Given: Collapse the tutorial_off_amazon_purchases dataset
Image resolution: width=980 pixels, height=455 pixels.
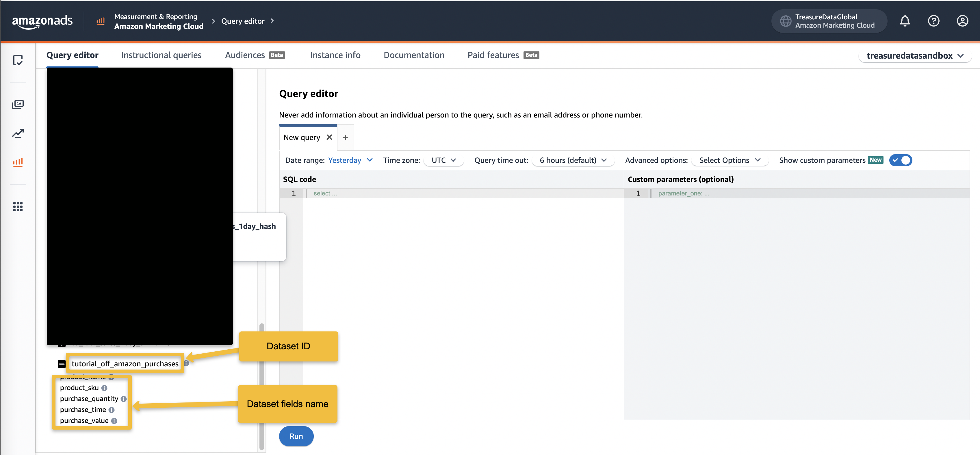Looking at the screenshot, I should pos(62,364).
